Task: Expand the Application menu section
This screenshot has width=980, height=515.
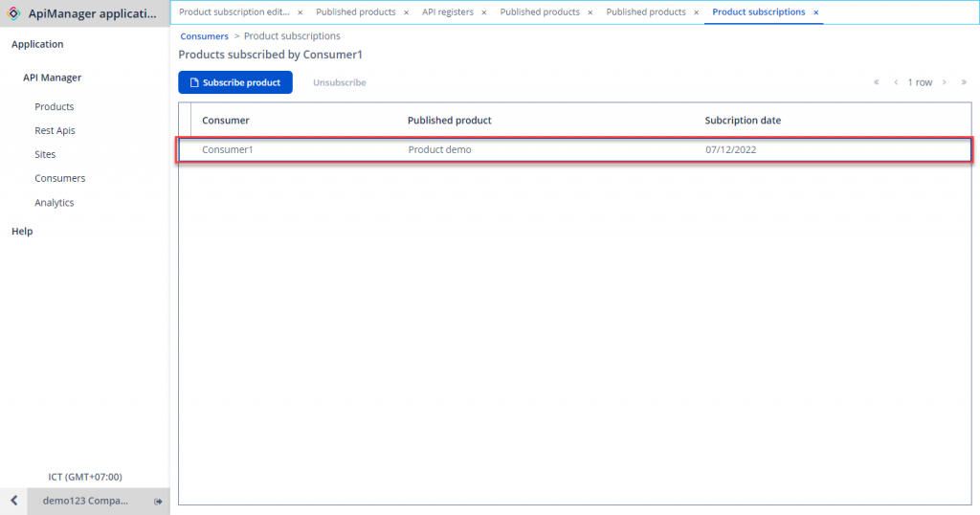Action: point(37,44)
